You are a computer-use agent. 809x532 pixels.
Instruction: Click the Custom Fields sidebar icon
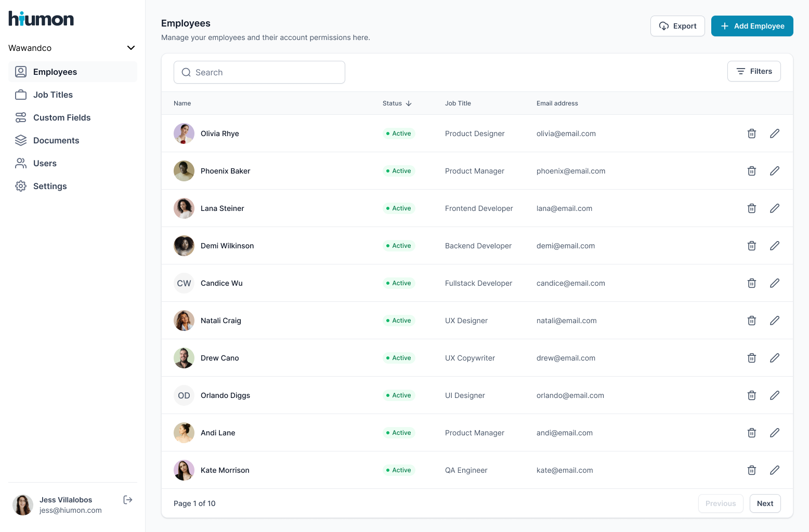coord(21,117)
